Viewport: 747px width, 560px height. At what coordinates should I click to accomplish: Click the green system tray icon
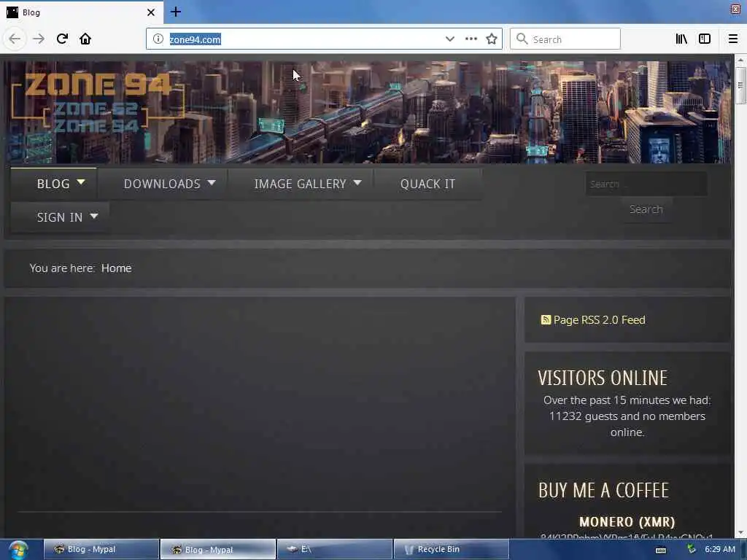[692, 549]
